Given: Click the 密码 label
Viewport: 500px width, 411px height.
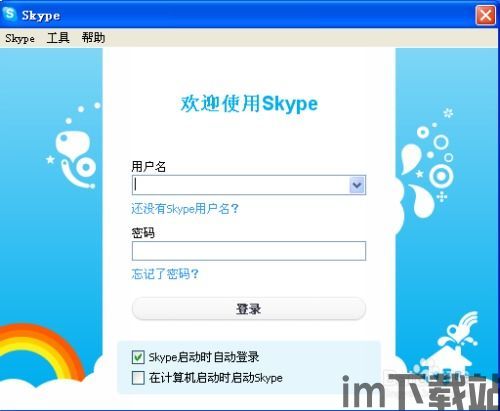Looking at the screenshot, I should tap(143, 233).
